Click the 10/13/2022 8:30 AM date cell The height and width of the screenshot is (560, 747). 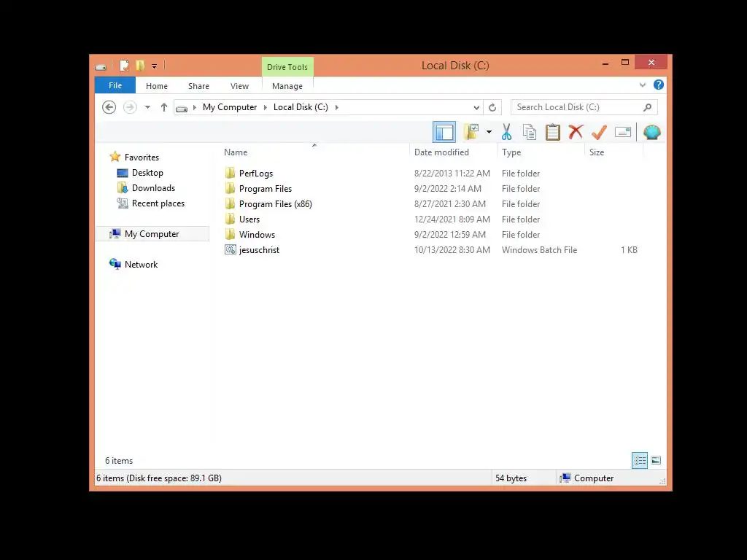(452, 249)
